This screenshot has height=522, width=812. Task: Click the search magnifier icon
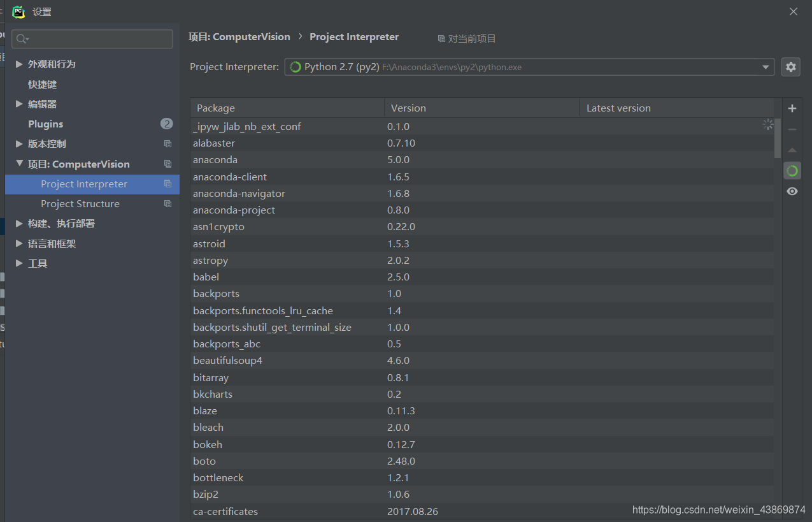click(23, 39)
